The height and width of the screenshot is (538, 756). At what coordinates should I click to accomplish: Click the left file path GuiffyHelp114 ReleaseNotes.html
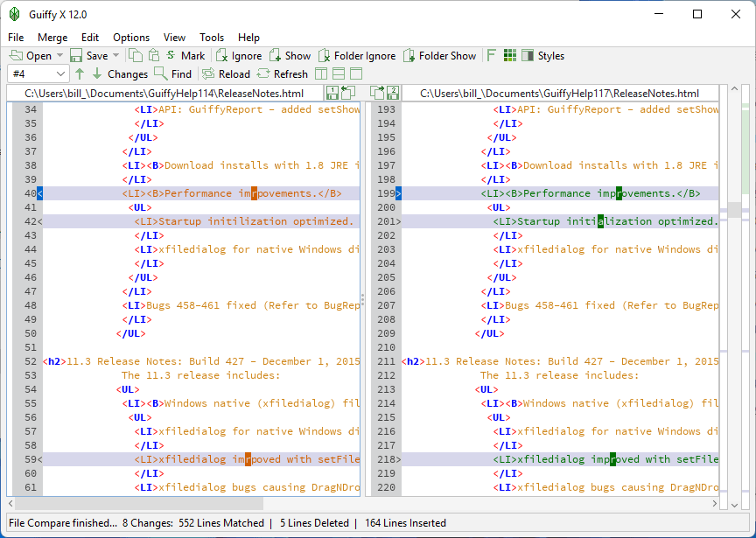pos(164,93)
